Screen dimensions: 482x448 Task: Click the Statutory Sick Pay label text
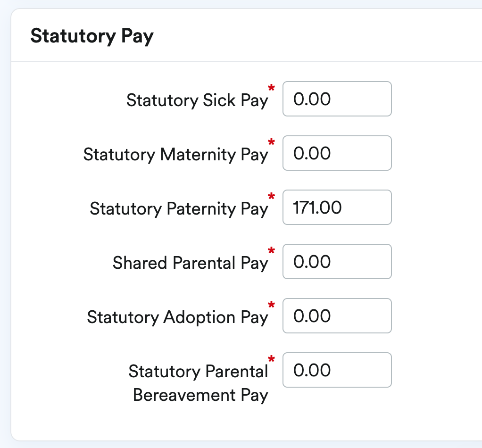(x=197, y=100)
